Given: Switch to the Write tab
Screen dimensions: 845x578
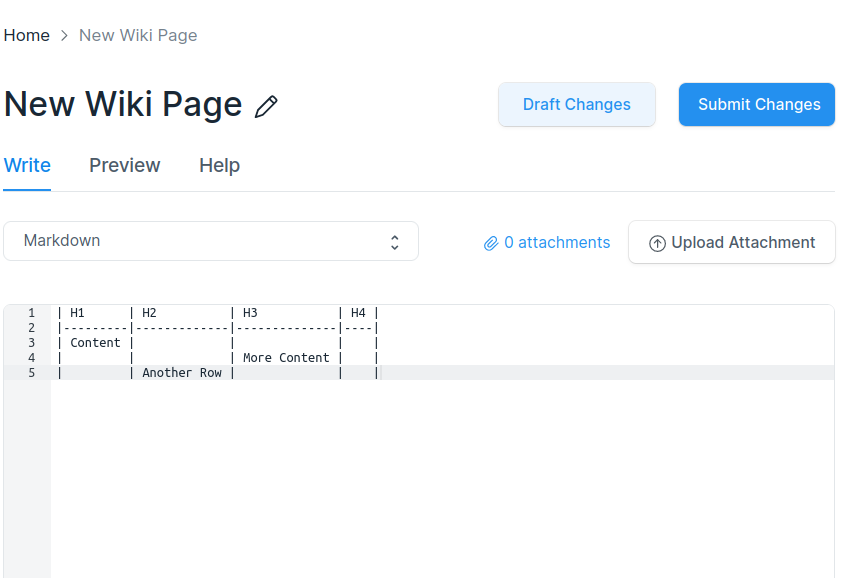Looking at the screenshot, I should (x=27, y=165).
